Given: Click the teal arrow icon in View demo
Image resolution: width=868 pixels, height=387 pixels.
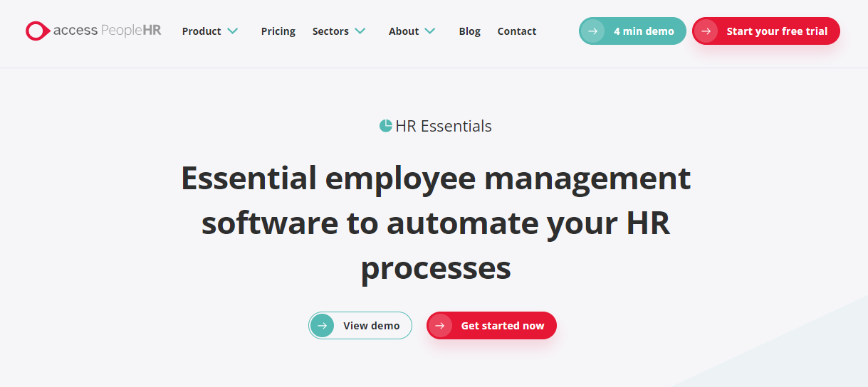Looking at the screenshot, I should coord(323,326).
